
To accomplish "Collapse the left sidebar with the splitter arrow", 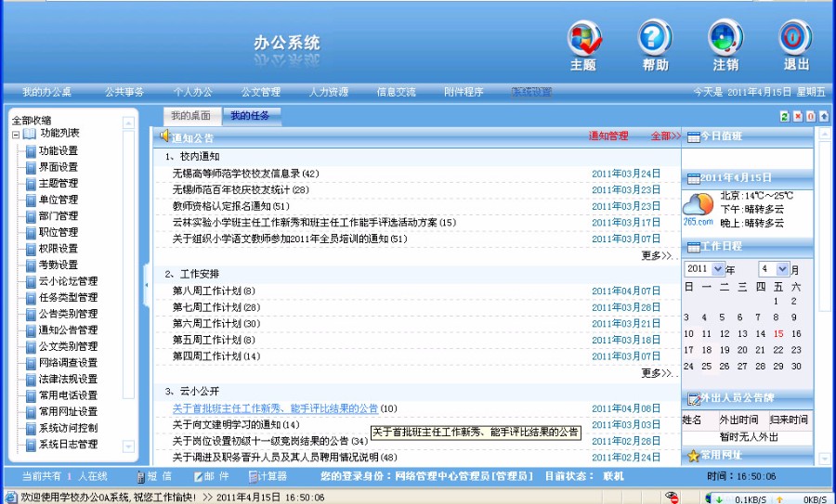I will (x=147, y=286).
